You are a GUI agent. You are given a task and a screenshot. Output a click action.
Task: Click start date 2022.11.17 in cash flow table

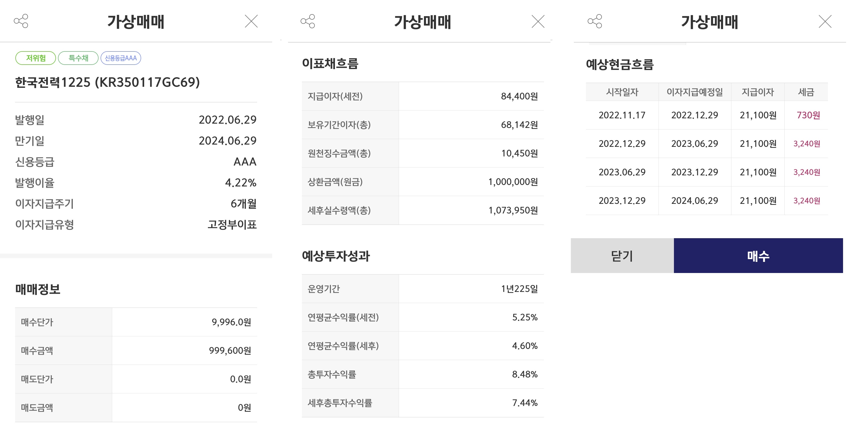[622, 115]
